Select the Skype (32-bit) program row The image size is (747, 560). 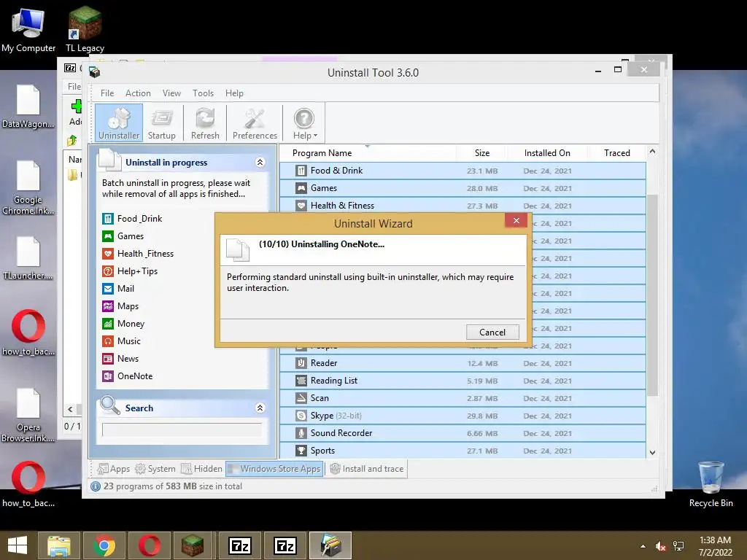[462, 416]
